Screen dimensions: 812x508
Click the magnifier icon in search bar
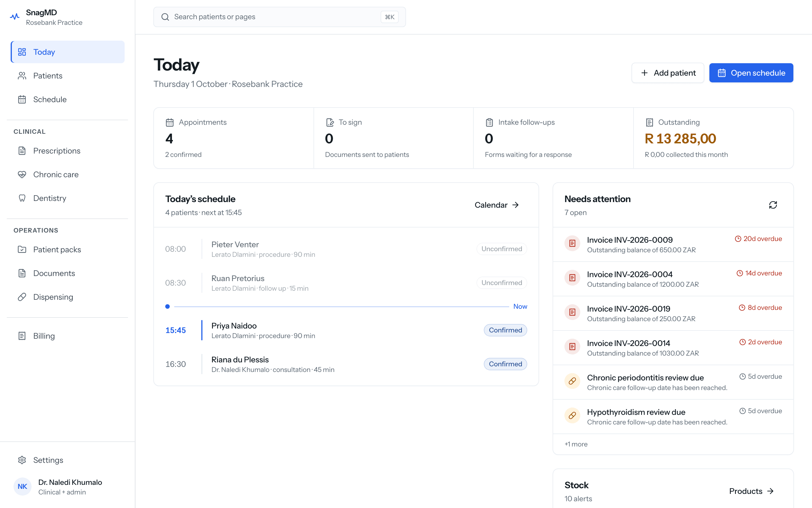coord(165,17)
